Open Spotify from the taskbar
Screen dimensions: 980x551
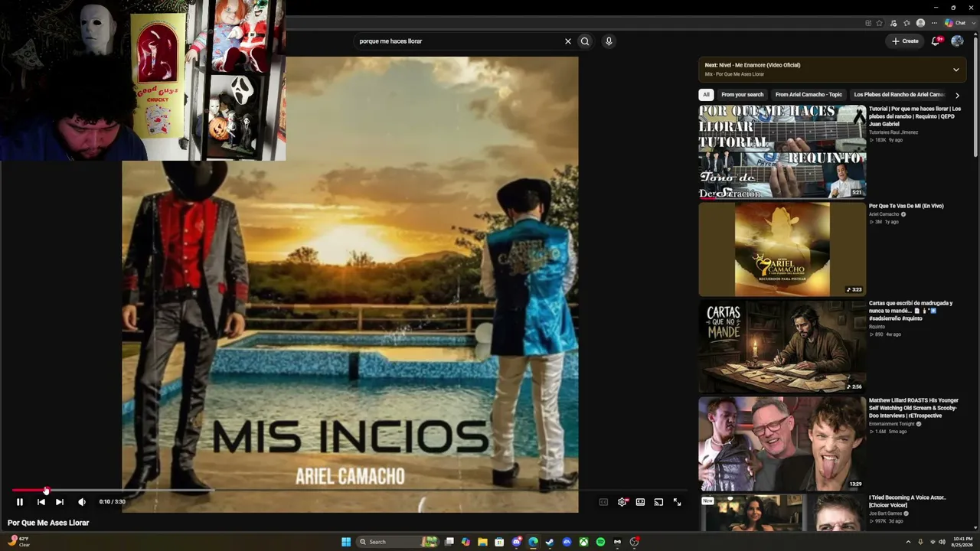[x=600, y=542]
